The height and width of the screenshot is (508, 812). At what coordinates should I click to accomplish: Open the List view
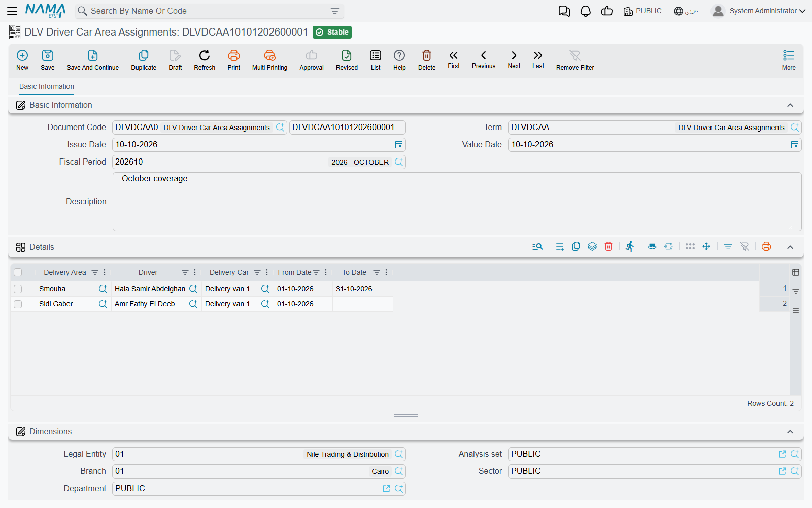pyautogui.click(x=376, y=60)
